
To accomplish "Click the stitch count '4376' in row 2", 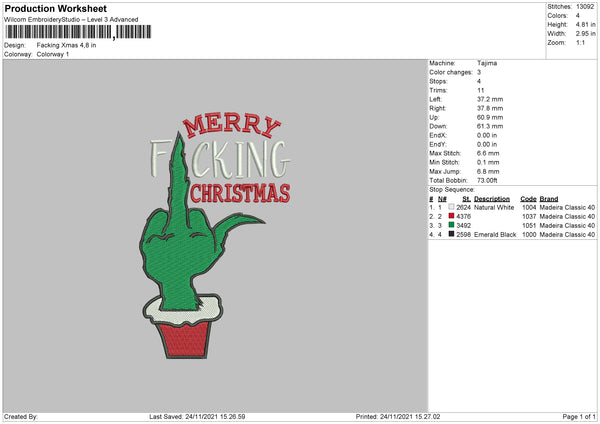I will [463, 217].
